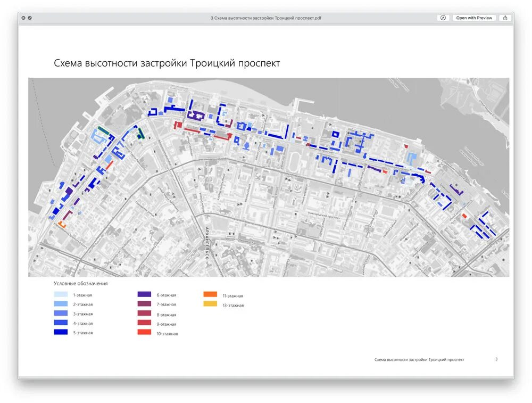
Task: Click the 13-этажная yellow legend swatch
Action: coord(210,304)
